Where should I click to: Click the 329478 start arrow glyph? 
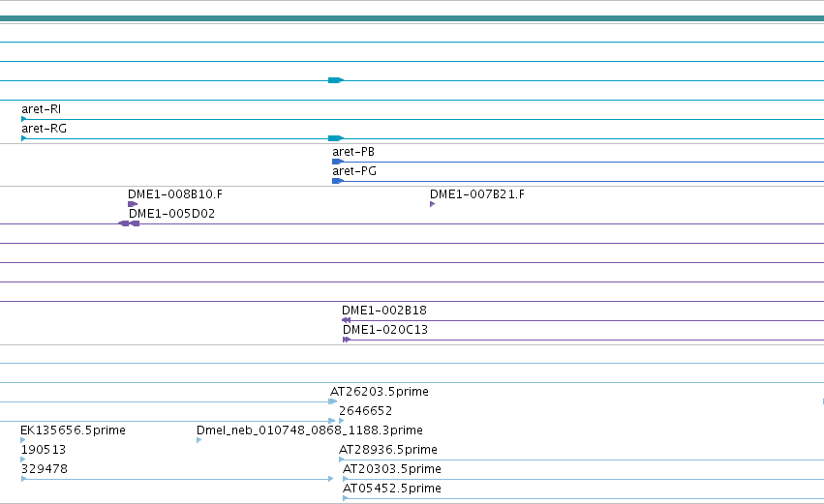[23, 479]
